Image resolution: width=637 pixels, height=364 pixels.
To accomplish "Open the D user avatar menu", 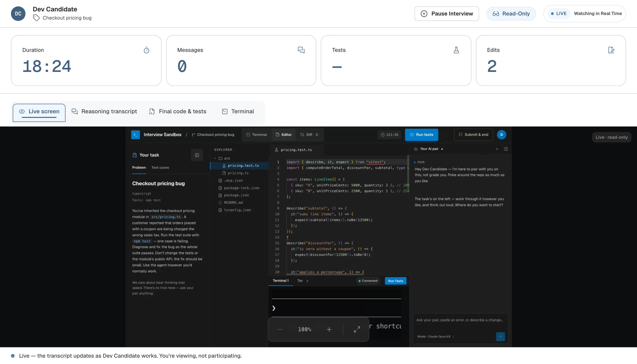I will tap(501, 135).
